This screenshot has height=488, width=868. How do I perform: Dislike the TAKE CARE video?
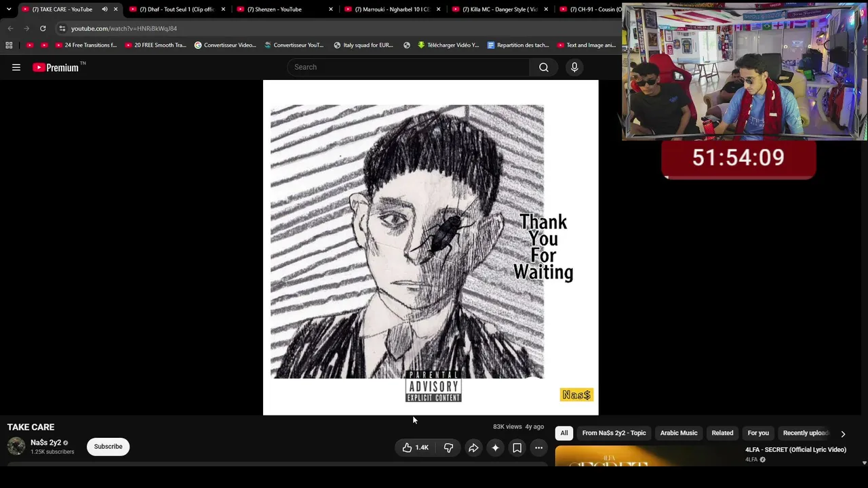coord(448,447)
